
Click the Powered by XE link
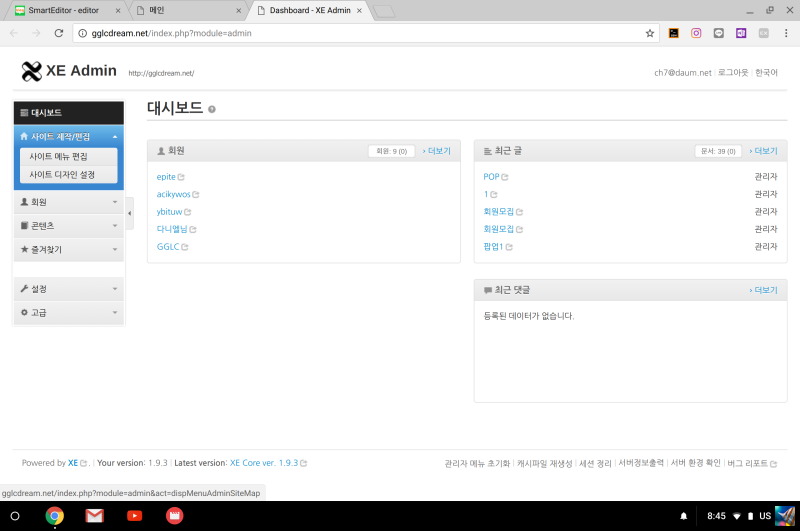[73, 463]
